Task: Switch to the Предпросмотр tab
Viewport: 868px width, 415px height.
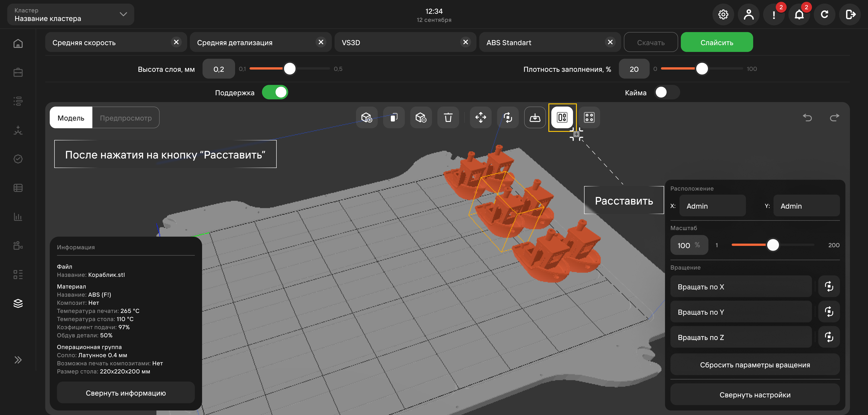Action: coord(126,118)
